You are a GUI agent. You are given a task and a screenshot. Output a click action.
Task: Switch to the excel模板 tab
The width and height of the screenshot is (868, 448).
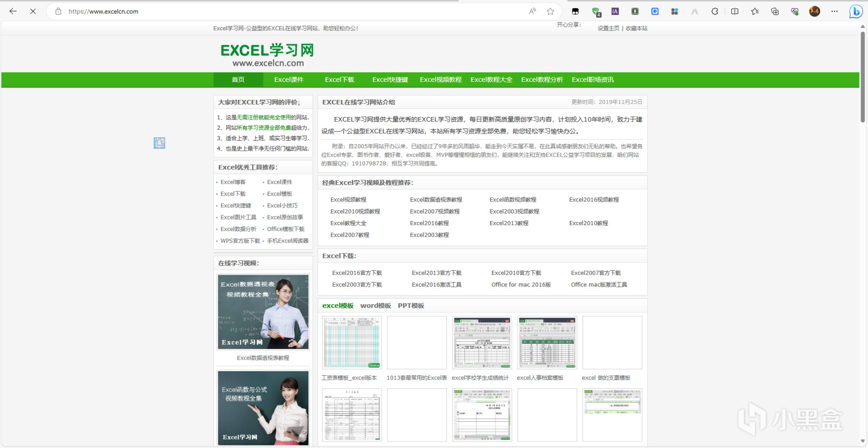[x=338, y=305]
